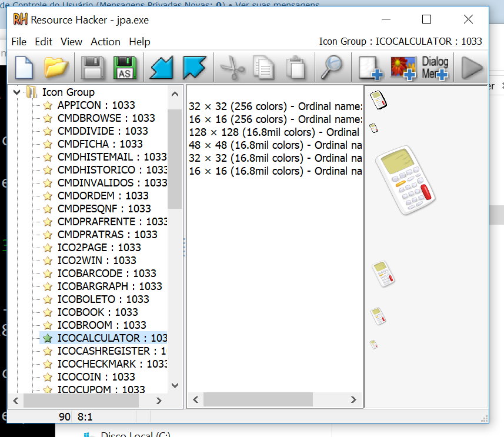504x437 pixels.
Task: Click the Dialog Menu editor icon
Action: click(435, 68)
